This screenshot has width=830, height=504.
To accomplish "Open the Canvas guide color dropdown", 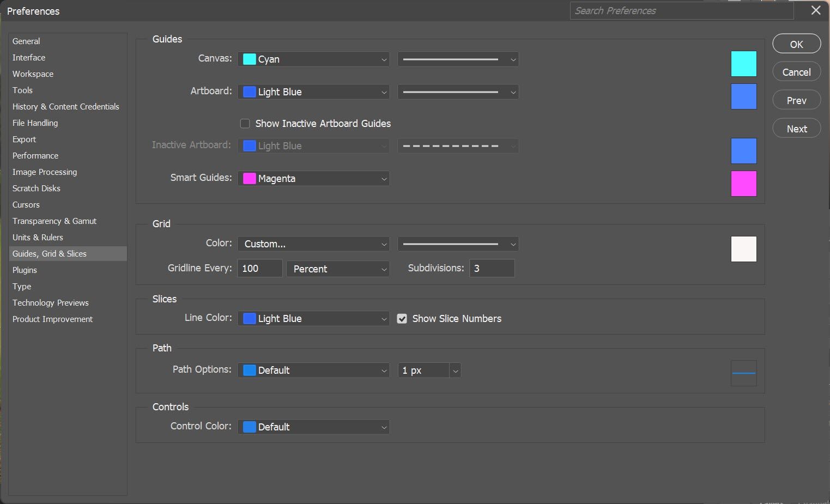I will pos(313,59).
